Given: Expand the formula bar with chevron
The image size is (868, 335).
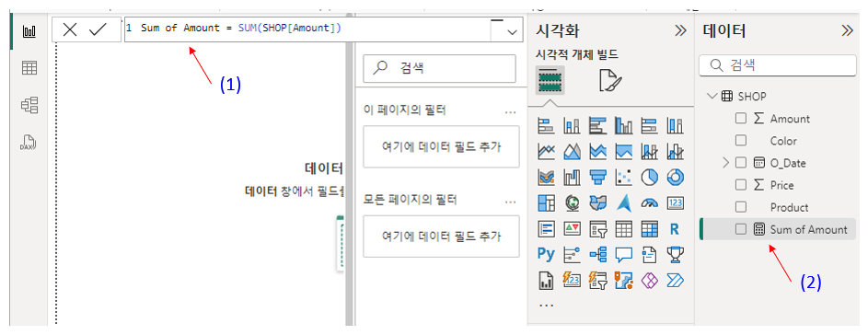Looking at the screenshot, I should tap(512, 32).
